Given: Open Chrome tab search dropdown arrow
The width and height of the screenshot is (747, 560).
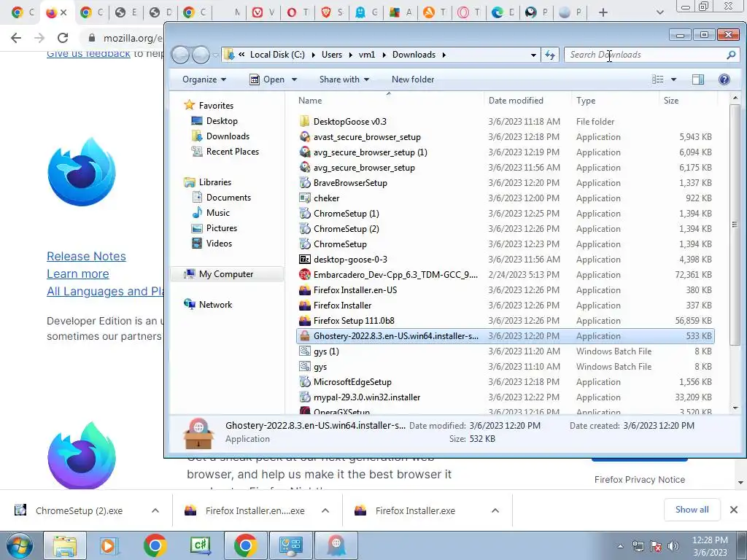Looking at the screenshot, I should [659, 12].
